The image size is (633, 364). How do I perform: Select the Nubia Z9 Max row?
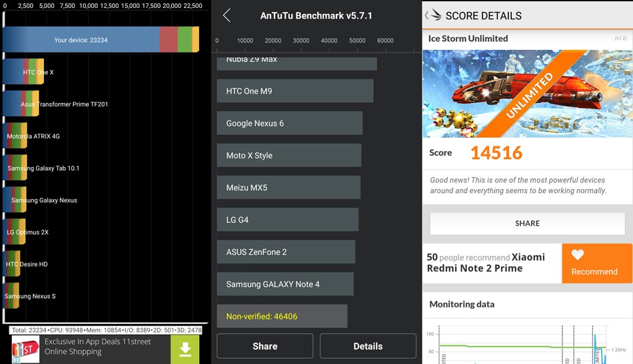tap(297, 63)
